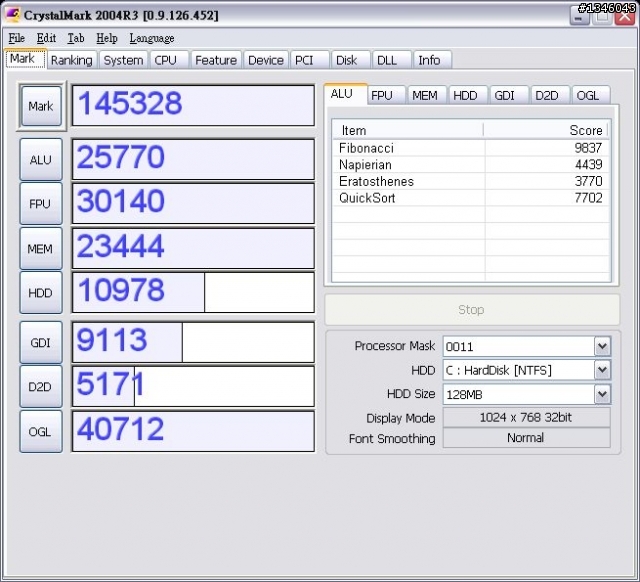Viewport: 640px width, 582px height.
Task: Open the Edit menu
Action: 46,38
